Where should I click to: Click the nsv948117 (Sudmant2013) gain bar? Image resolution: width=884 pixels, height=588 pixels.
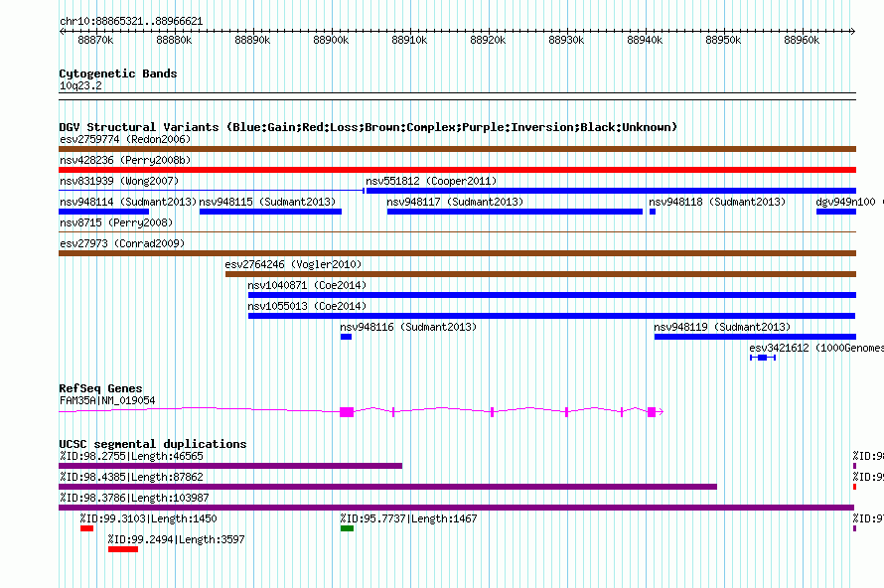point(515,212)
